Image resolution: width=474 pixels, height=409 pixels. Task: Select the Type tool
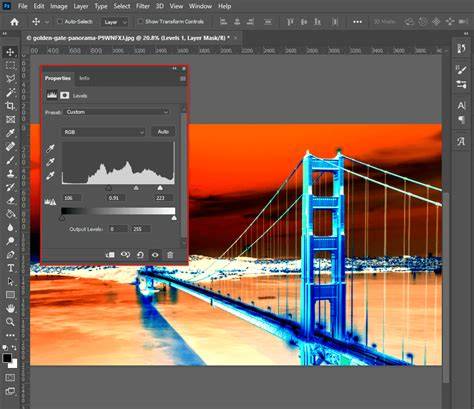coord(10,268)
